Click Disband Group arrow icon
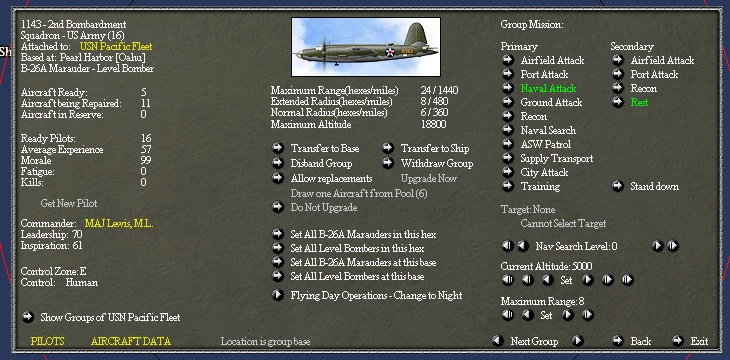Viewport: 730px width, 360px height. (x=277, y=163)
